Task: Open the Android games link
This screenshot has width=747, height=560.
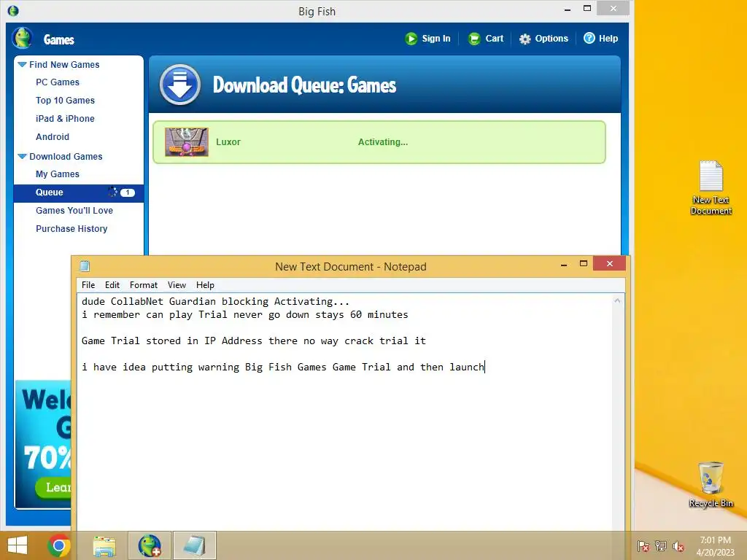Action: click(x=53, y=136)
